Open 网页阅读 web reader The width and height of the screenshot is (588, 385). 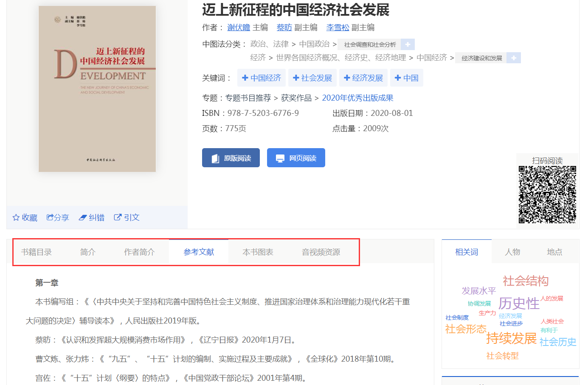click(296, 158)
